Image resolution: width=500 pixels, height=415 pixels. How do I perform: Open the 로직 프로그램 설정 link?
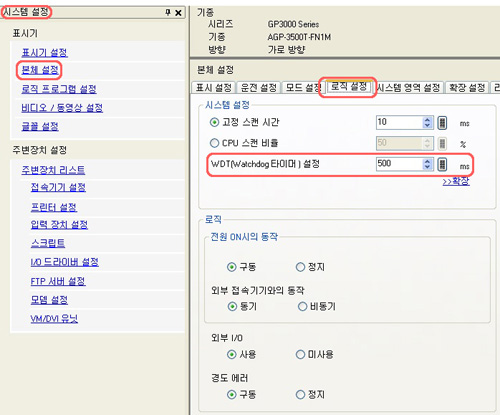tap(59, 89)
